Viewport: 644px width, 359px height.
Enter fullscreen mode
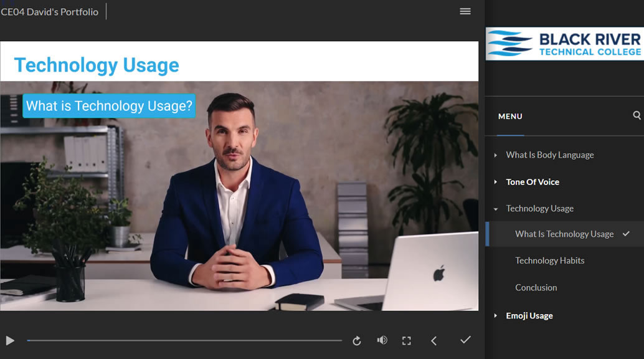[x=406, y=340]
